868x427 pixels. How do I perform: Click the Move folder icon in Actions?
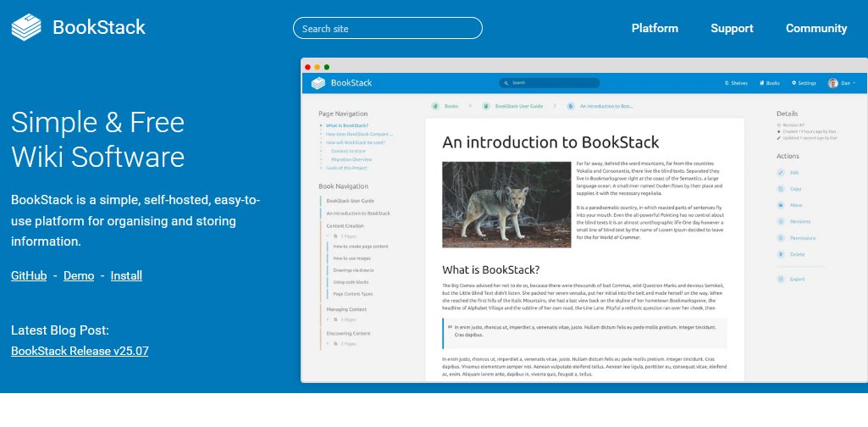tap(780, 205)
